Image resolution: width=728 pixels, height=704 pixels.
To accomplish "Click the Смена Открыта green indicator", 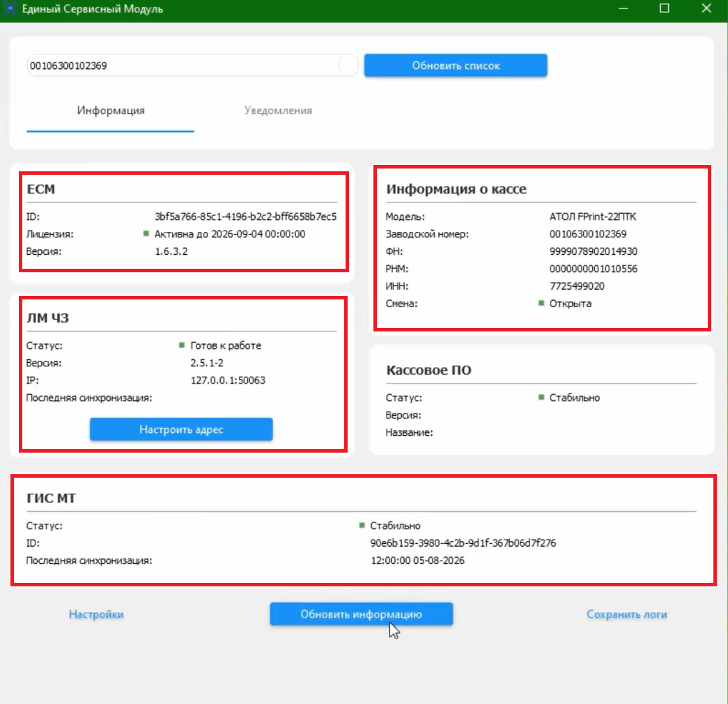I will tap(541, 303).
